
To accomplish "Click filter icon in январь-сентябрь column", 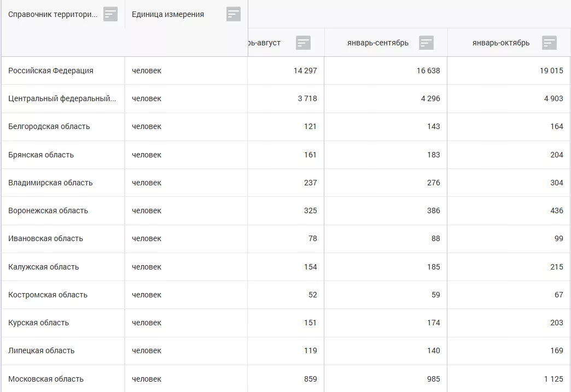I will coord(426,43).
